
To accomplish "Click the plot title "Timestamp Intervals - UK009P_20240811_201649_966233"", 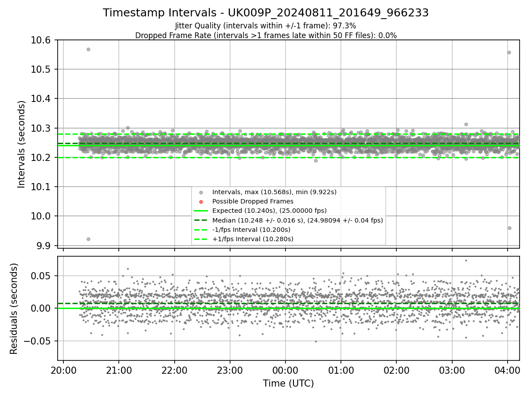I will (266, 13).
